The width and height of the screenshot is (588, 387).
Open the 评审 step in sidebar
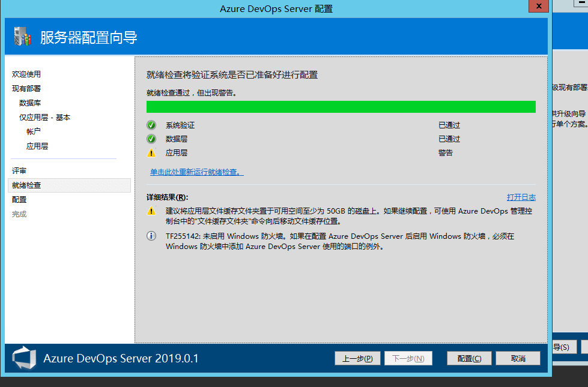(x=19, y=171)
